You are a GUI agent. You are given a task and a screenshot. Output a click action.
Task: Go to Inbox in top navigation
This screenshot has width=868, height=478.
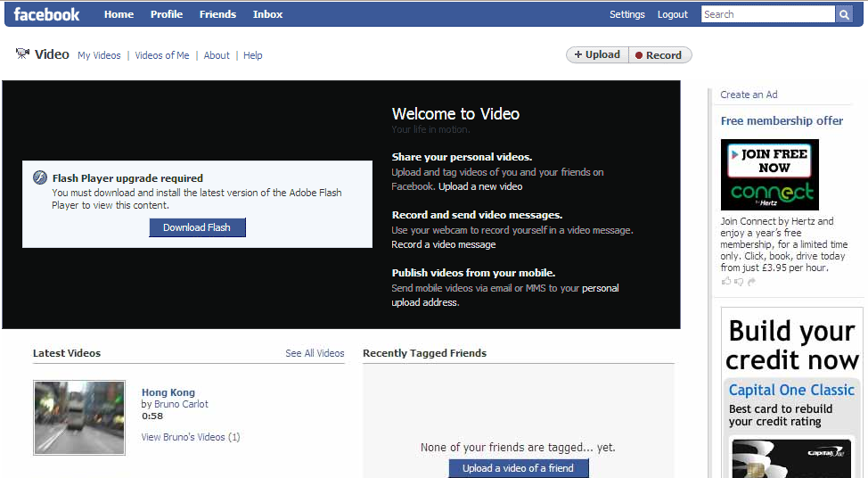[x=267, y=14]
